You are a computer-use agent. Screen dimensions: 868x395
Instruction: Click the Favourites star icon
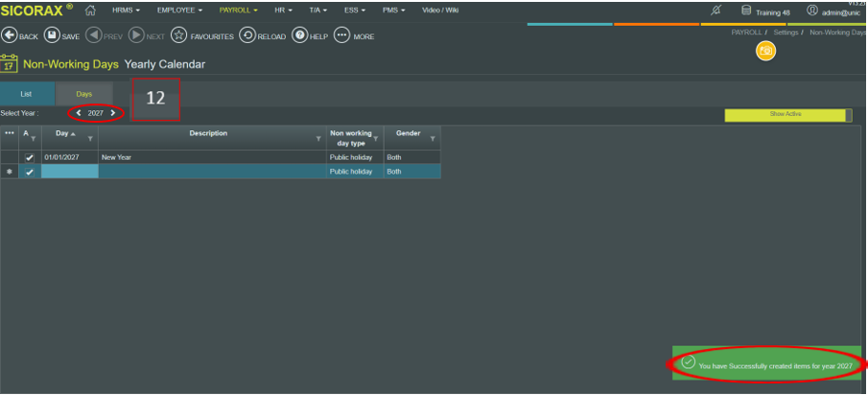tap(178, 35)
